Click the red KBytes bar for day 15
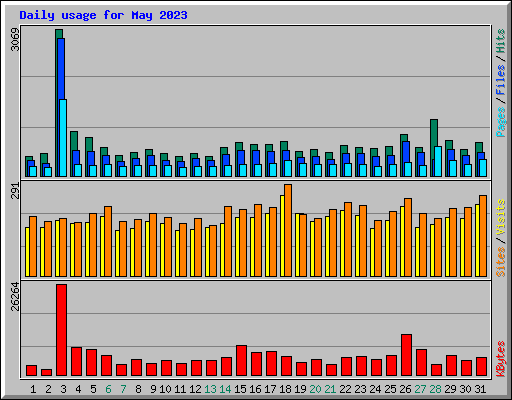 [241, 361]
